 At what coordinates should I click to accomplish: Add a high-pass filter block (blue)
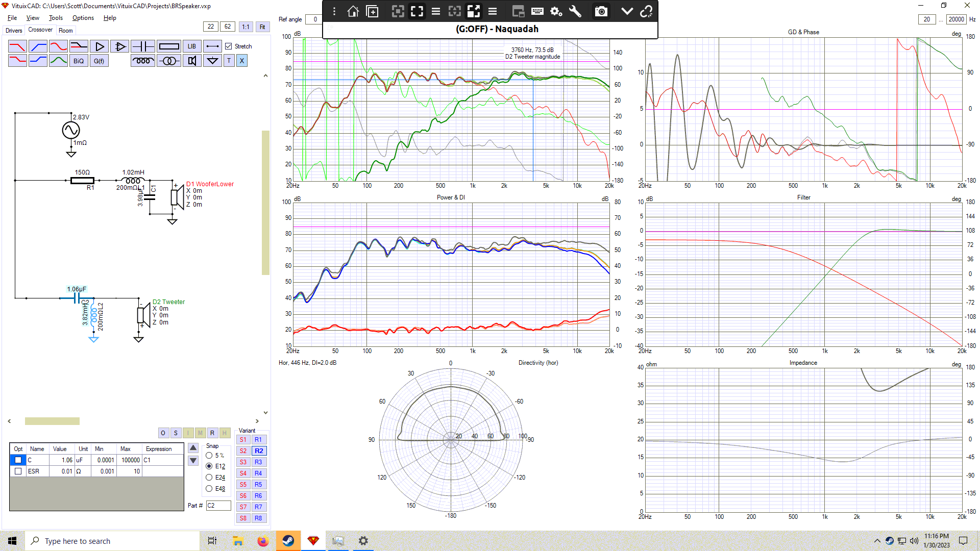(38, 46)
